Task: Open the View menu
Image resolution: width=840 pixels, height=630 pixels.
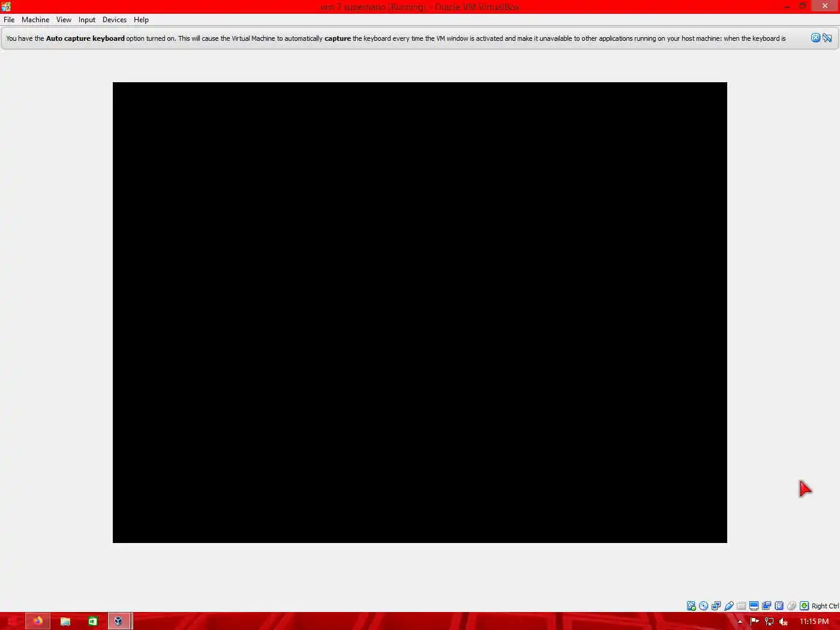Action: tap(64, 20)
